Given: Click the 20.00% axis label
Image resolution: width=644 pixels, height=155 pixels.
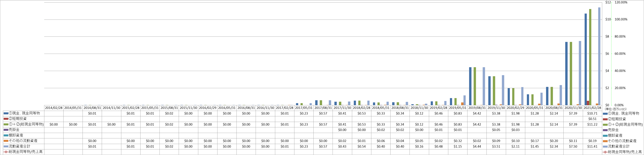Looking at the screenshot, I should click(620, 88).
